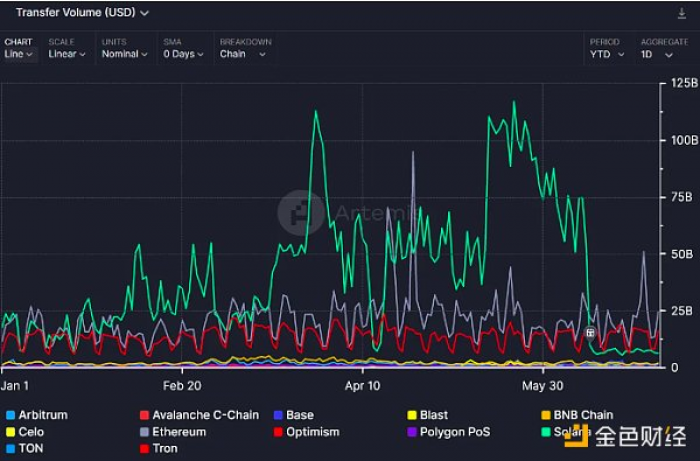Toggle the TON legend entry
This screenshot has width=700, height=461.
[25, 449]
